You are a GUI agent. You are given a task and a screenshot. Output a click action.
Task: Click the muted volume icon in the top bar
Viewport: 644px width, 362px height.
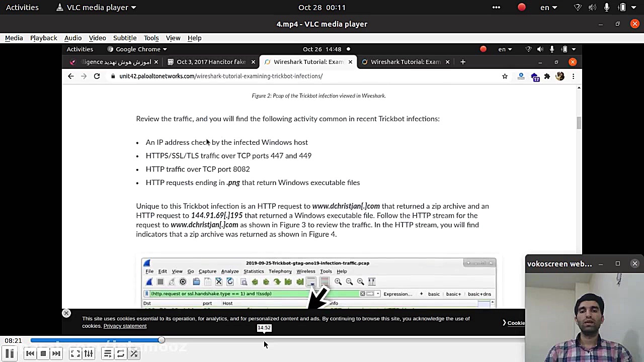click(x=592, y=7)
